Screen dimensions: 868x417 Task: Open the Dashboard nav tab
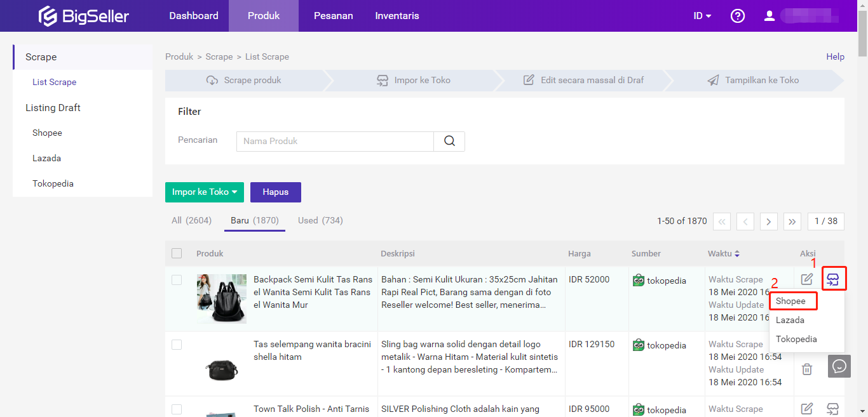click(194, 16)
